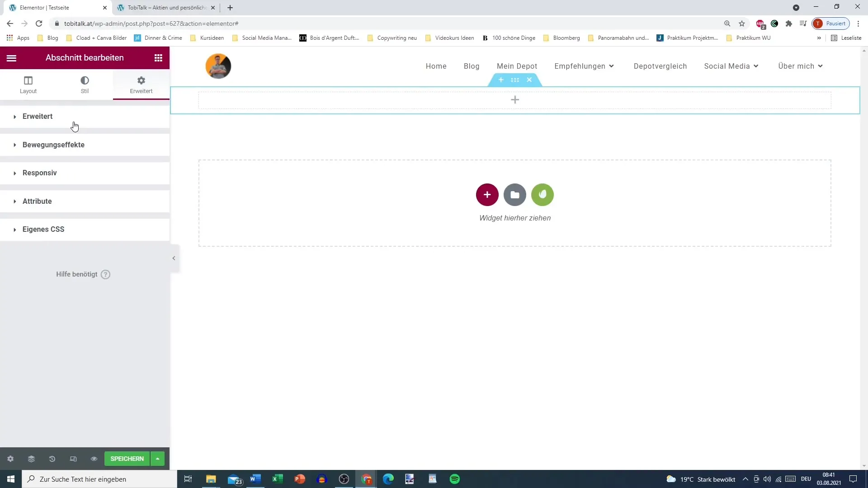Open the widgets grid panel icon

pos(158,58)
